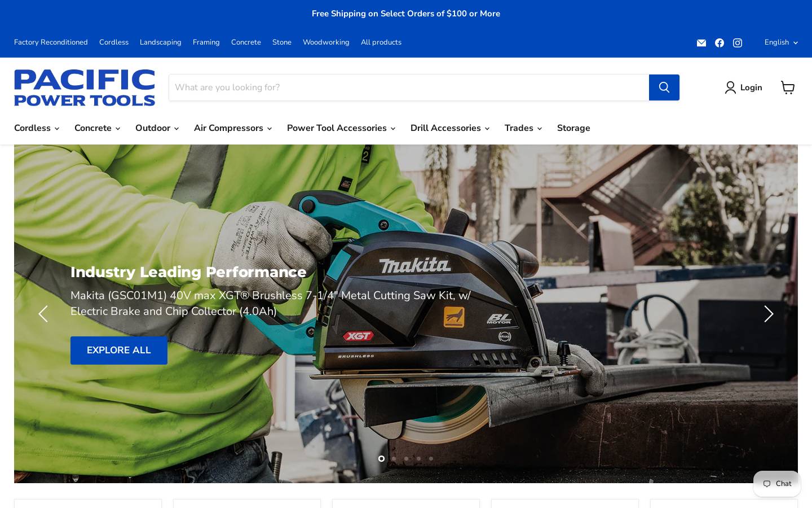The width and height of the screenshot is (812, 508).
Task: Open Woodworking link
Action: pyautogui.click(x=326, y=42)
